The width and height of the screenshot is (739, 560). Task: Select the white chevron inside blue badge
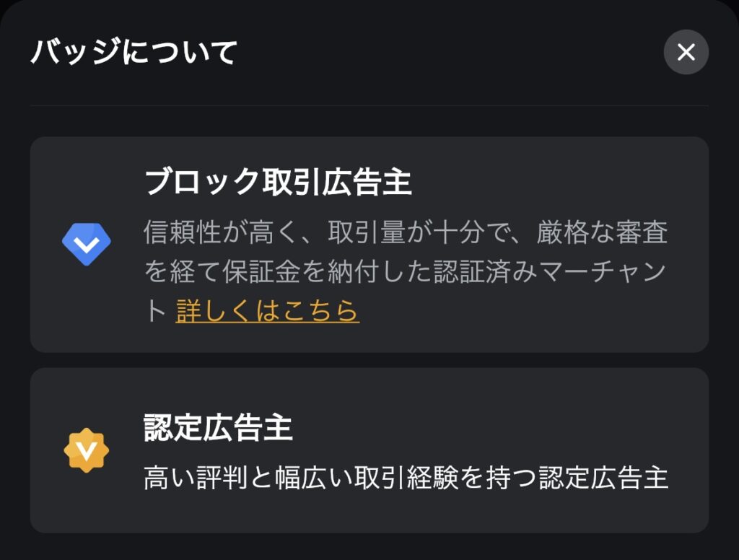(x=87, y=244)
